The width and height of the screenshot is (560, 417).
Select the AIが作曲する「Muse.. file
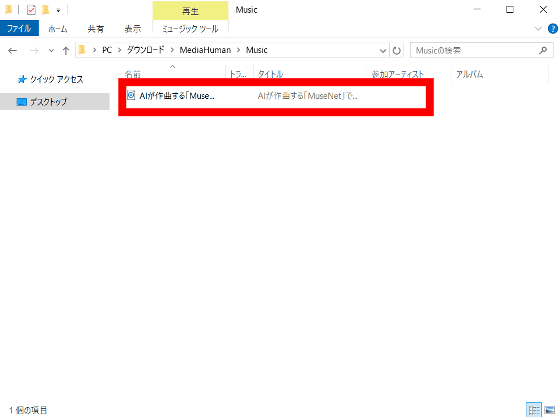pos(177,96)
